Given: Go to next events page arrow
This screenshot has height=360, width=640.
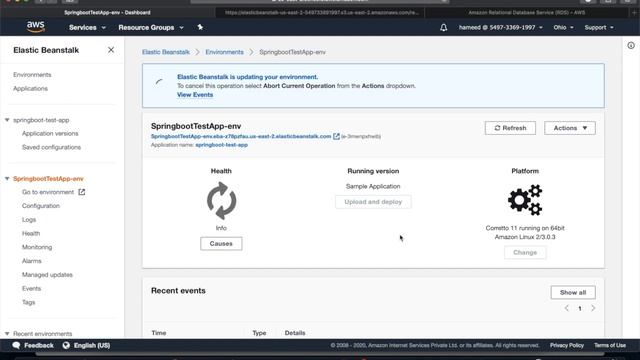Looking at the screenshot, I should point(593,309).
